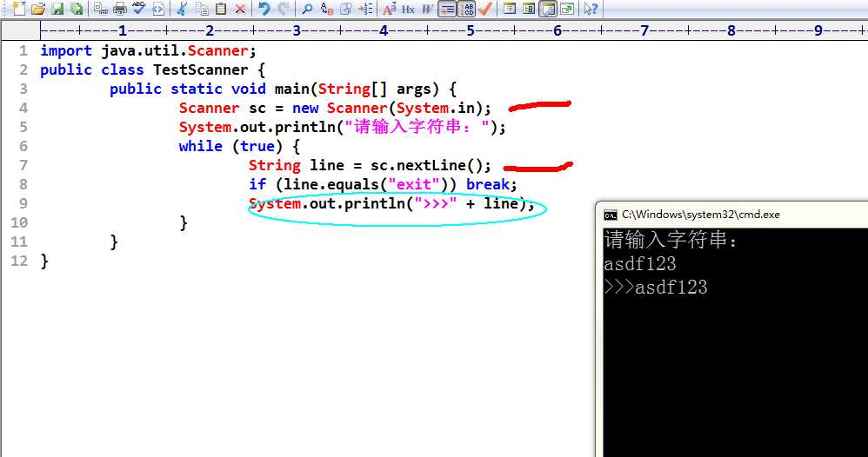Click "main" in the method declaration

pyautogui.click(x=291, y=89)
